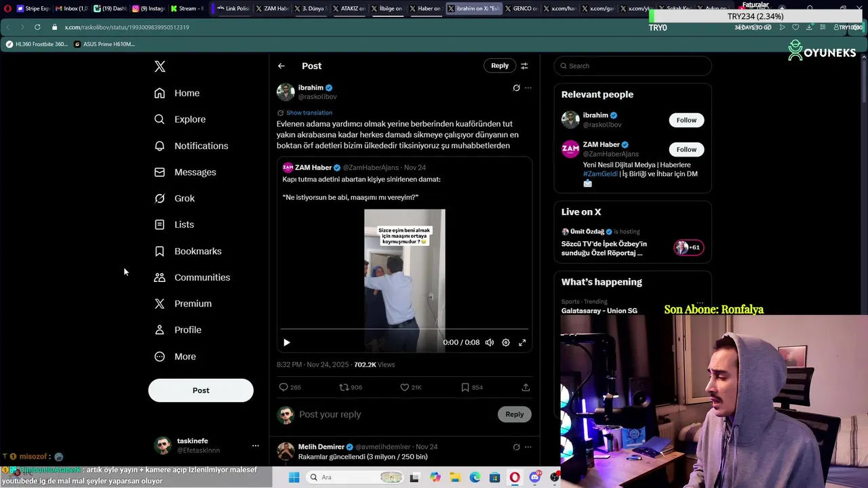
Task: Open Premium in the sidebar
Action: 182,304
